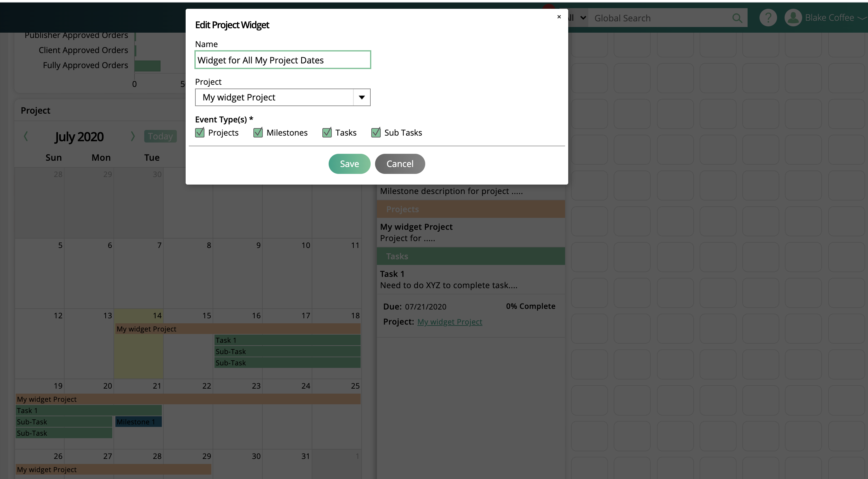The width and height of the screenshot is (868, 479).
Task: Select My widget Project bar on July 14
Action: pyautogui.click(x=238, y=329)
